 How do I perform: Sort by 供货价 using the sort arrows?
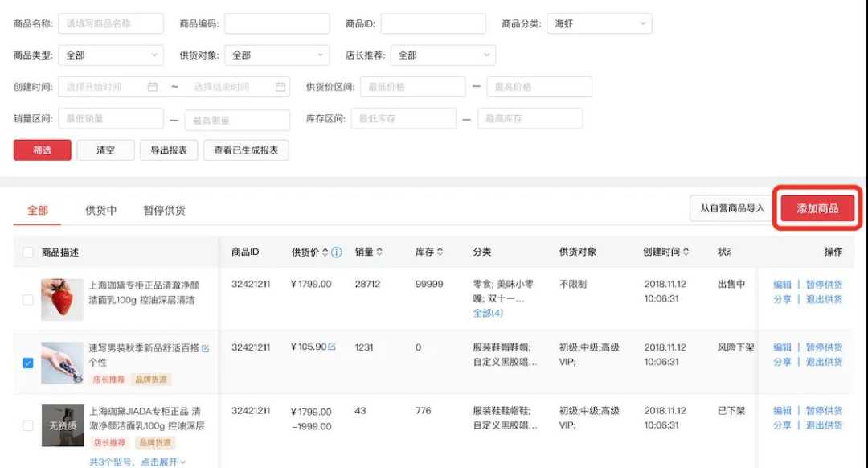325,252
